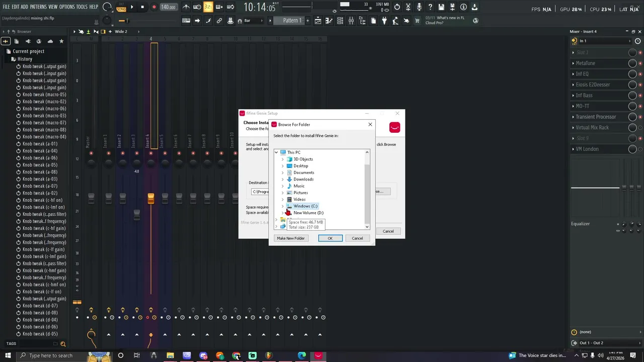This screenshot has width=644, height=362.
Task: Open the EDIT menu
Action: (x=15, y=7)
